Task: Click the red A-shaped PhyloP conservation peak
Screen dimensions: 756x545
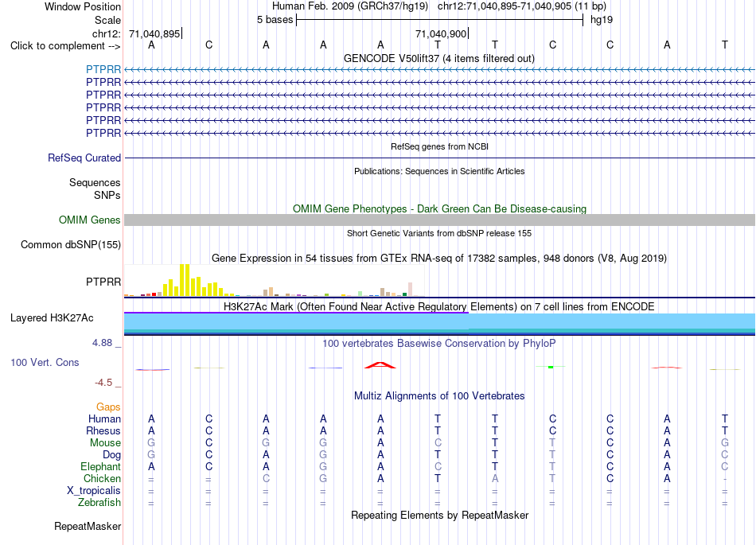Action: [380, 365]
